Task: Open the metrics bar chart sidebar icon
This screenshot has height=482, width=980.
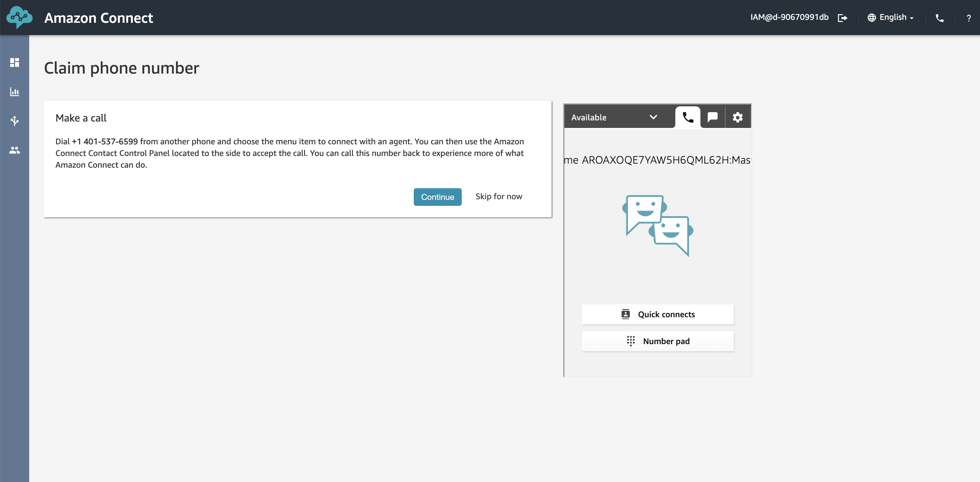Action: click(15, 92)
